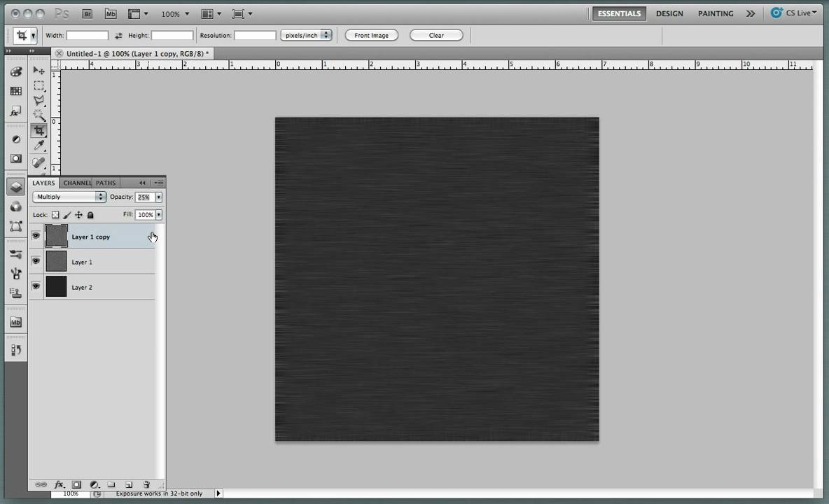Toggle lock image pixels brush icon
Image resolution: width=829 pixels, height=504 pixels.
pyautogui.click(x=67, y=215)
